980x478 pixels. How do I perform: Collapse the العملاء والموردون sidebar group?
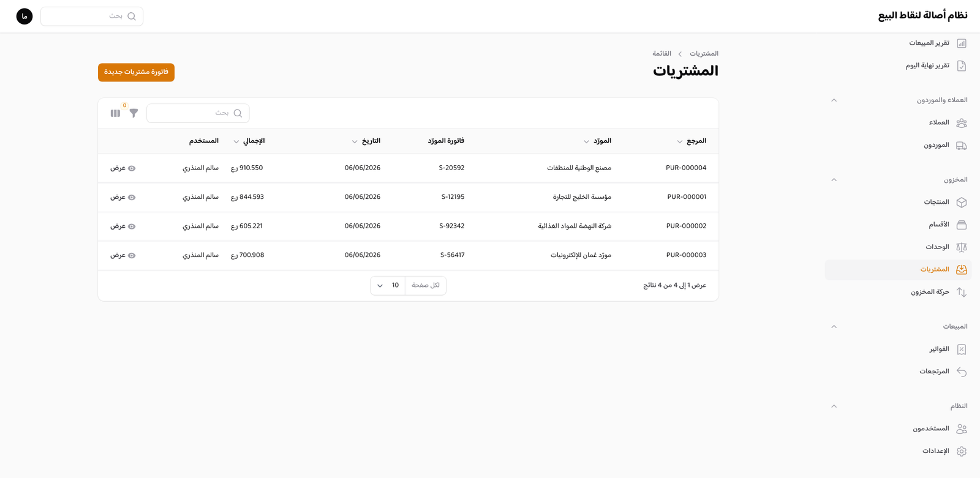click(834, 100)
